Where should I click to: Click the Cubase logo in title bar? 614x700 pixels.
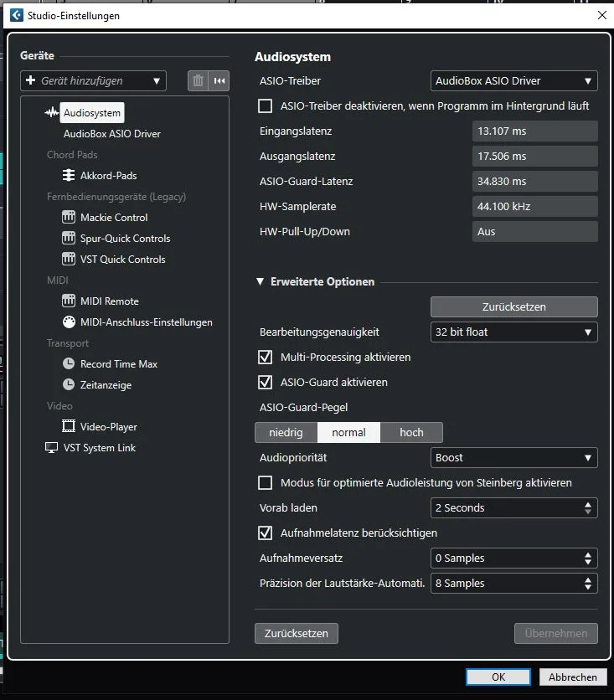coord(17,15)
